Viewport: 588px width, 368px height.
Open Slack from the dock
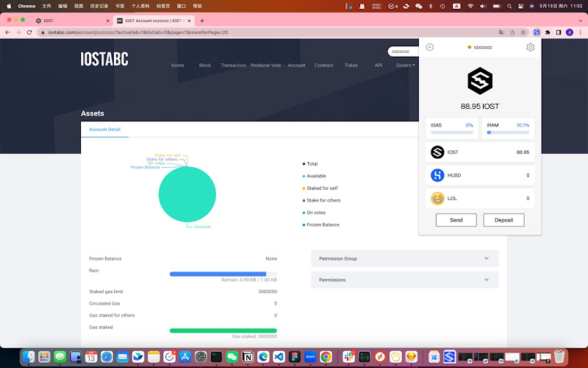[x=348, y=356]
